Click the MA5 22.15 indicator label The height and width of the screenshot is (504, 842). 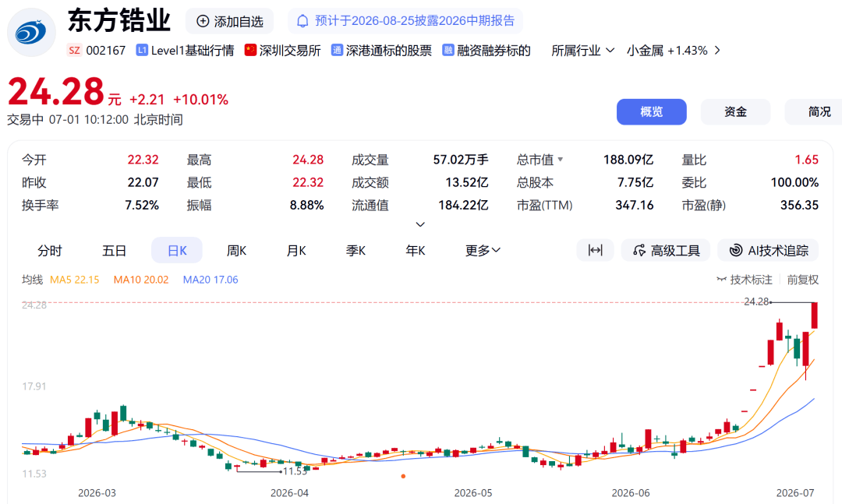75,280
